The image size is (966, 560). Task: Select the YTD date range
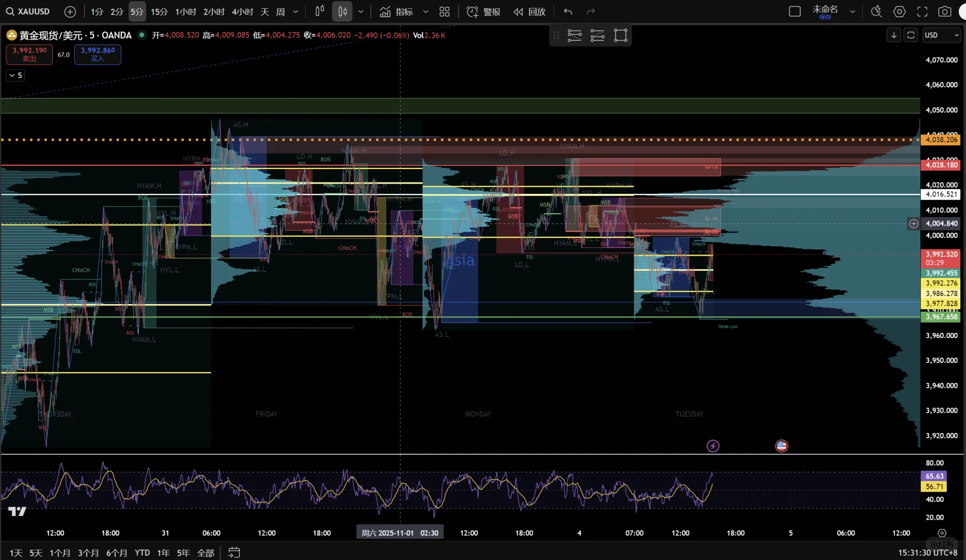pos(142,553)
